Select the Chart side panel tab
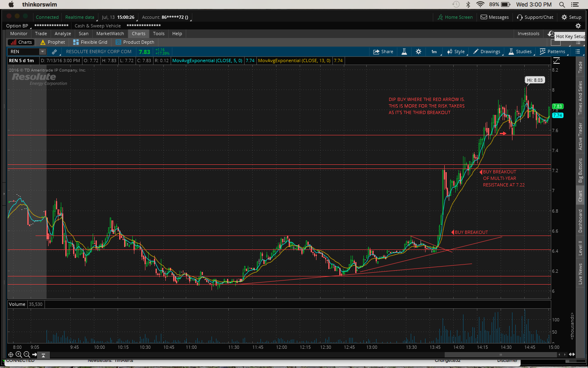This screenshot has height=368, width=588. [580, 196]
